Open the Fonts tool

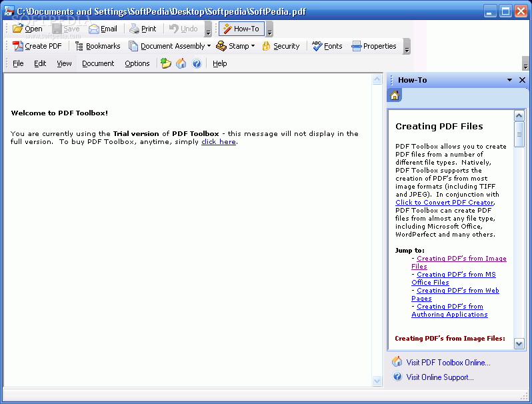click(x=327, y=46)
